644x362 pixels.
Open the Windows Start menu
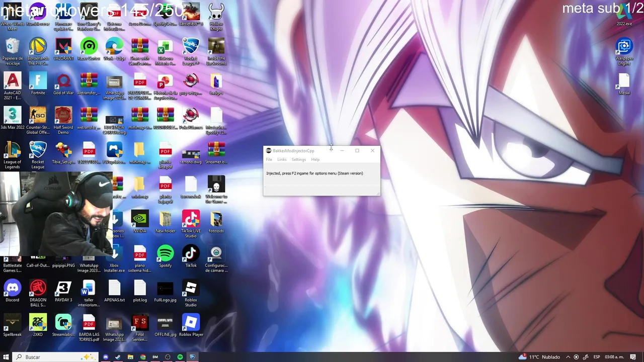pyautogui.click(x=6, y=357)
